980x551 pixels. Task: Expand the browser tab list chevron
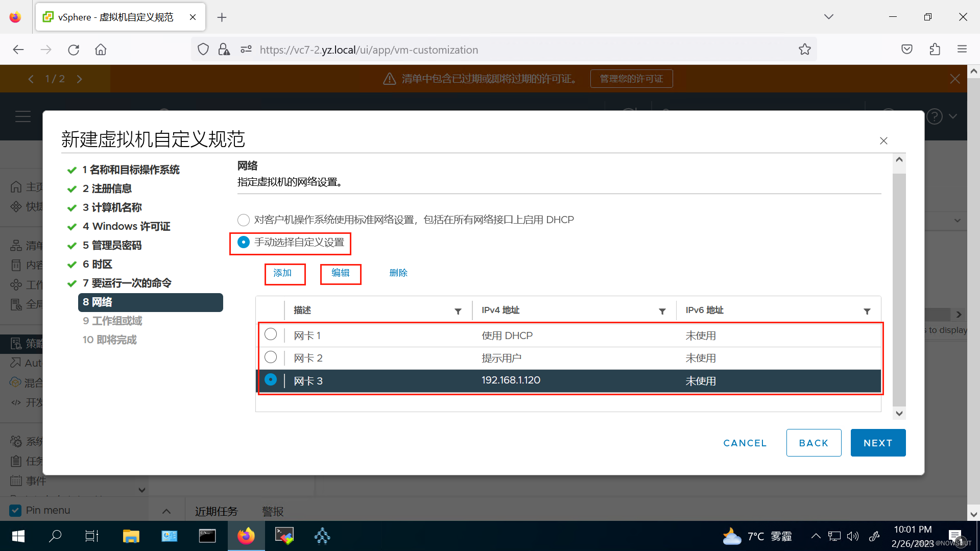[828, 16]
